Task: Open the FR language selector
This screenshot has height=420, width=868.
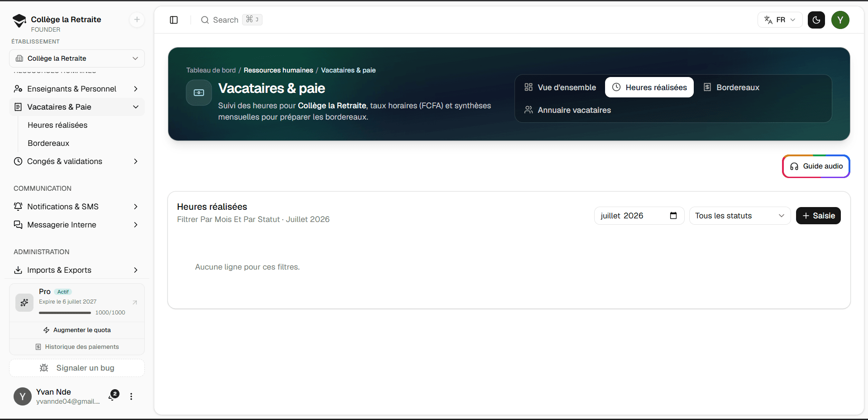Action: (780, 20)
